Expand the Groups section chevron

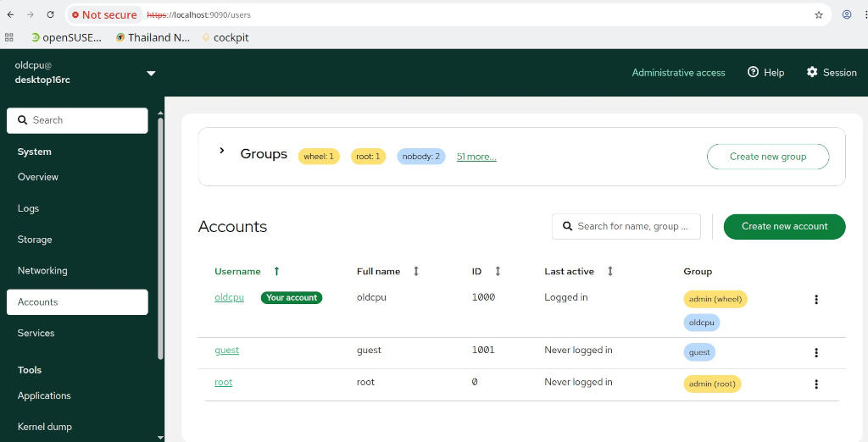[222, 151]
